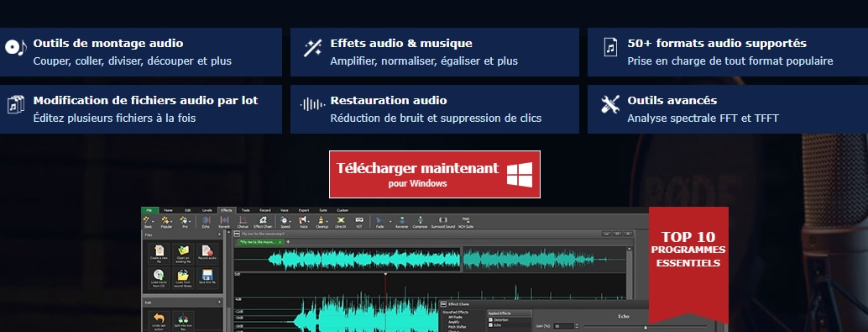Viewport: 868px width, 332px height.
Task: Toggle the Echo applied effect checkbox
Action: click(490, 325)
